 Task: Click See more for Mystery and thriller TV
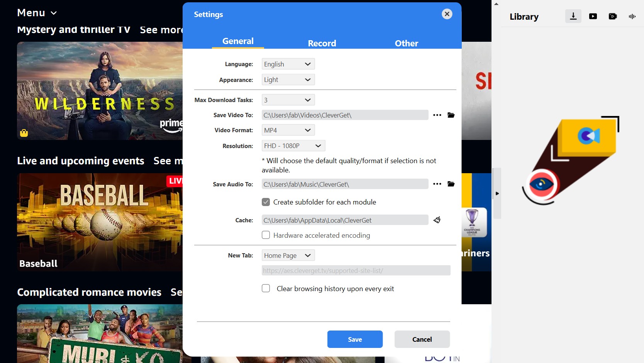[161, 30]
